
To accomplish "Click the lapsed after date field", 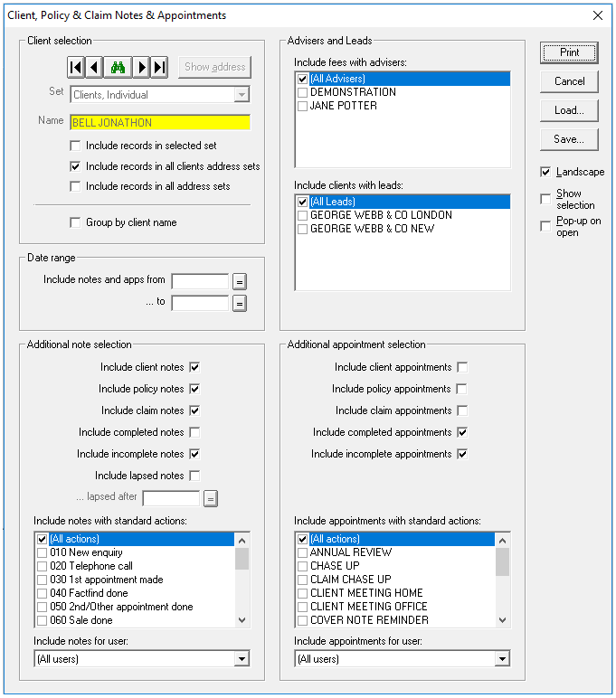I will (171, 498).
